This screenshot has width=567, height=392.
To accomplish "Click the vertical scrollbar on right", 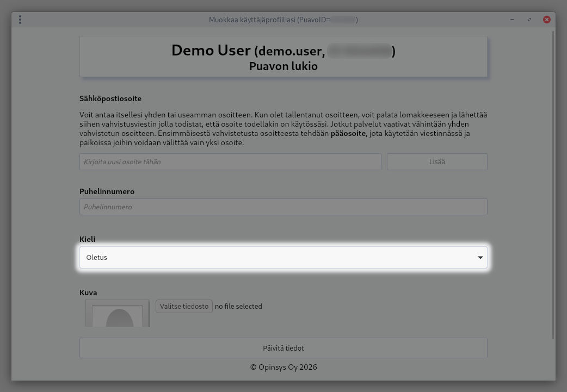I will pyautogui.click(x=553, y=185).
